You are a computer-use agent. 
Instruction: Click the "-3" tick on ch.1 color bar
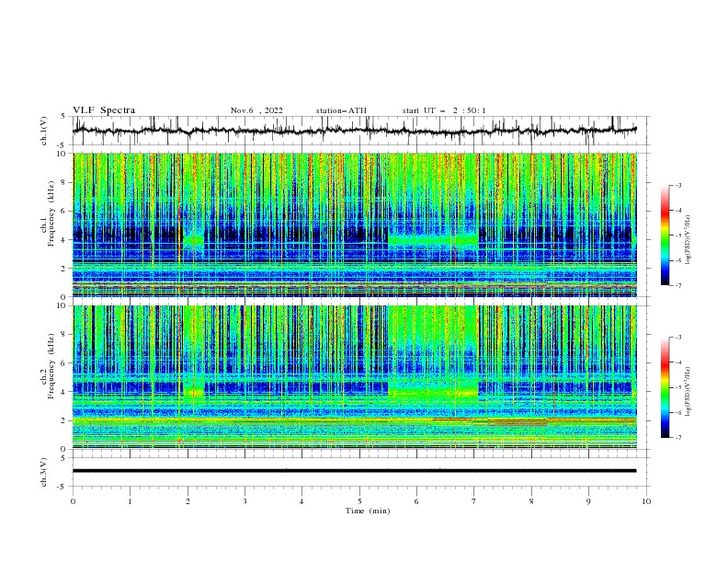click(678, 186)
